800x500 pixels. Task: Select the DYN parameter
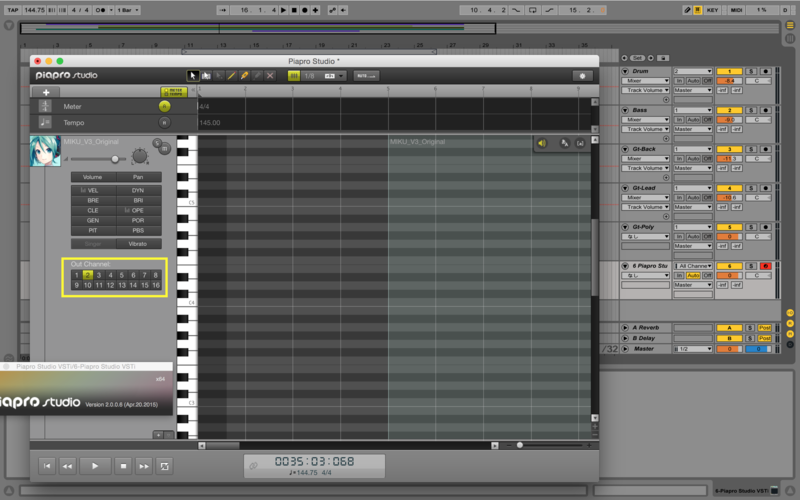point(138,190)
